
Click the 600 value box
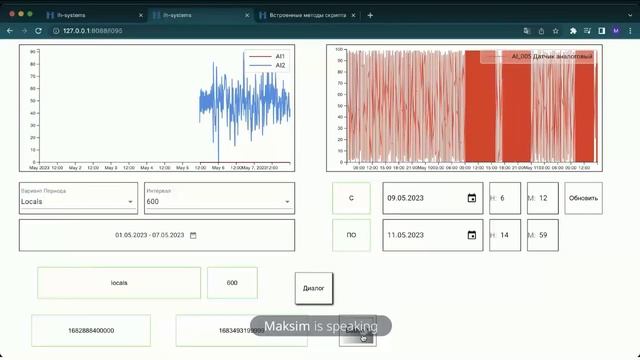click(232, 283)
